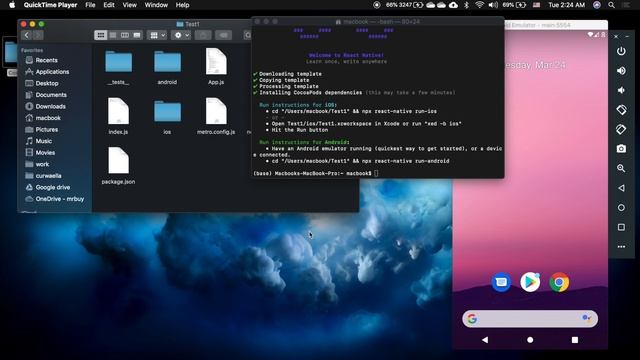The image size is (640, 360).
Task: Go back in Finder window
Action: pyautogui.click(x=27, y=35)
